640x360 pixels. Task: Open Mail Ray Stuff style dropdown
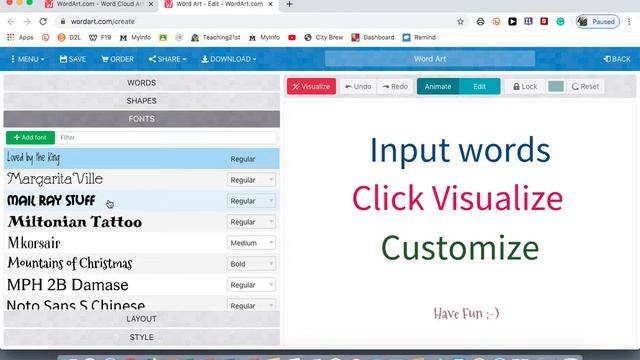(251, 201)
